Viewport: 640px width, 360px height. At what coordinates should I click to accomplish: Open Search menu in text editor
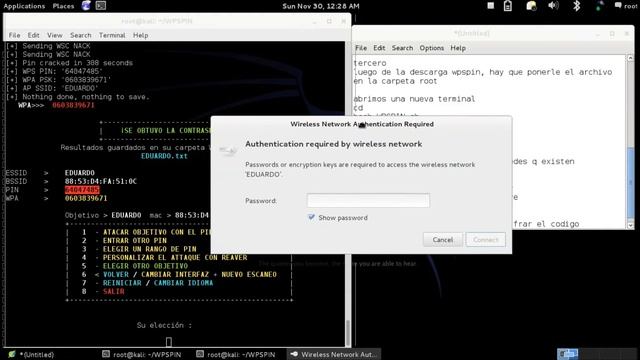point(402,48)
